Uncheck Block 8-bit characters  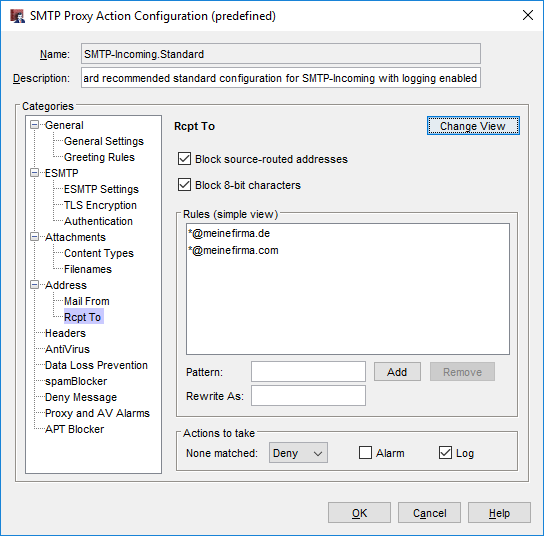[184, 185]
